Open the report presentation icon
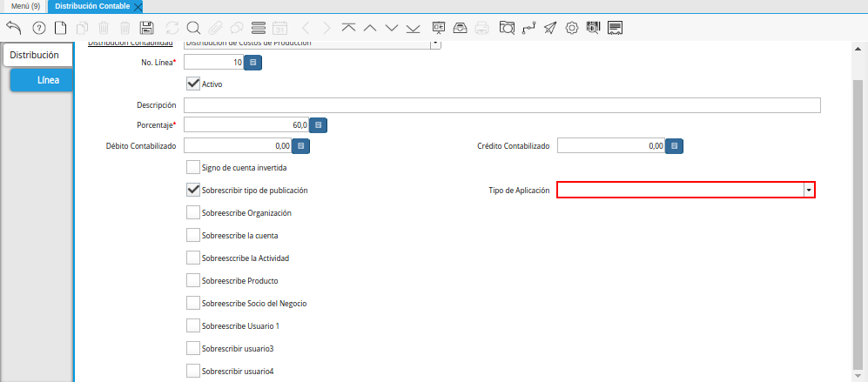868x382 pixels. click(x=439, y=28)
